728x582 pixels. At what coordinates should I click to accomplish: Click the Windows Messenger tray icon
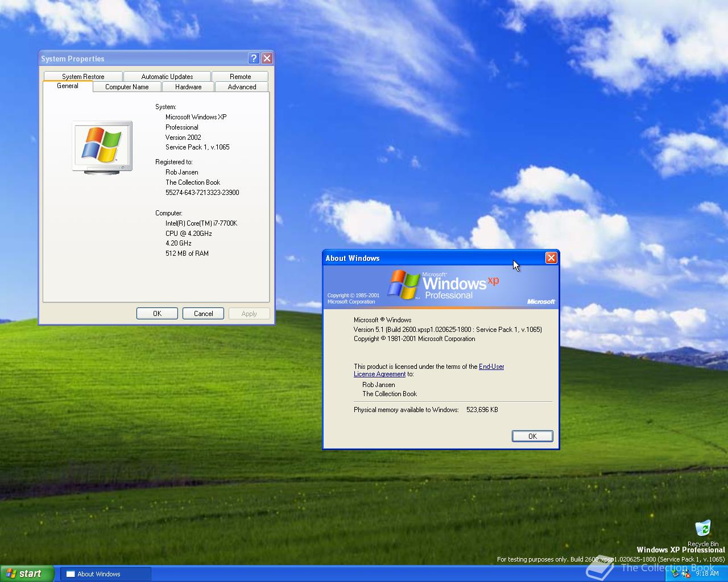686,574
